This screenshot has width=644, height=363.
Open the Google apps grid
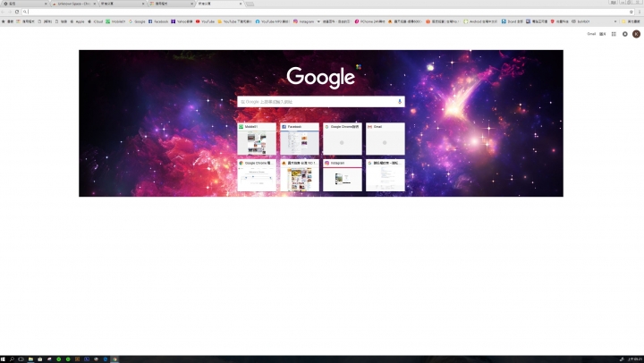pyautogui.click(x=614, y=34)
